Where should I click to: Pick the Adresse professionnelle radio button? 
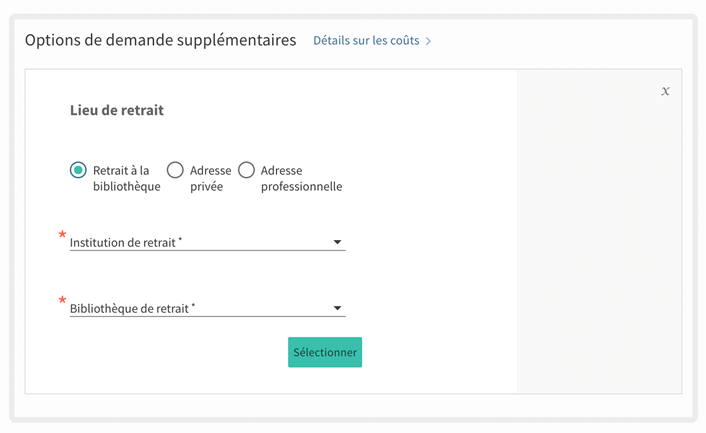246,170
